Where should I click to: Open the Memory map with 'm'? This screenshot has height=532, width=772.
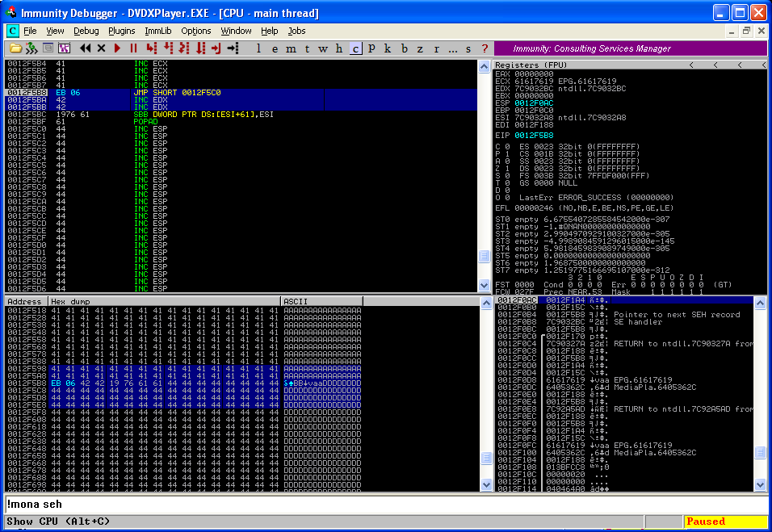[x=291, y=48]
